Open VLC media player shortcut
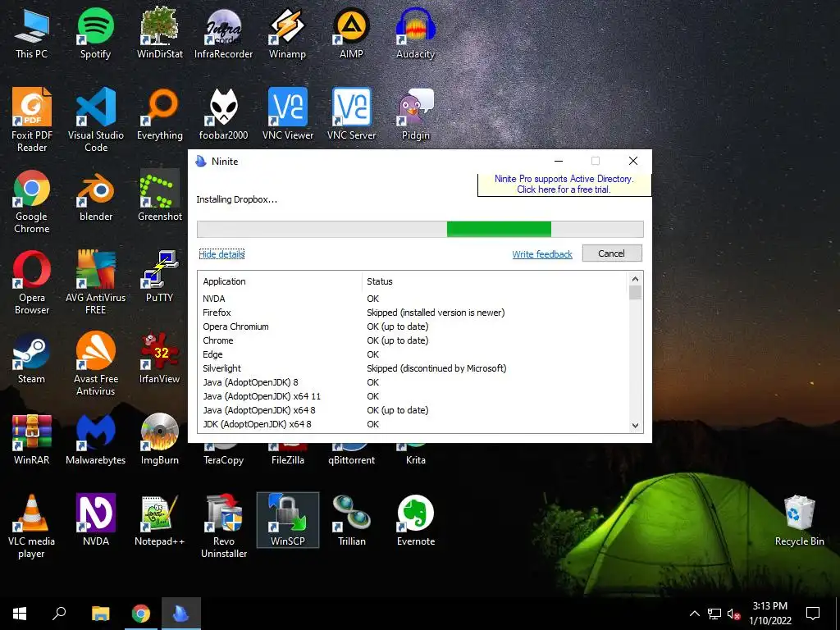Viewport: 840px width, 630px height. coord(32,527)
